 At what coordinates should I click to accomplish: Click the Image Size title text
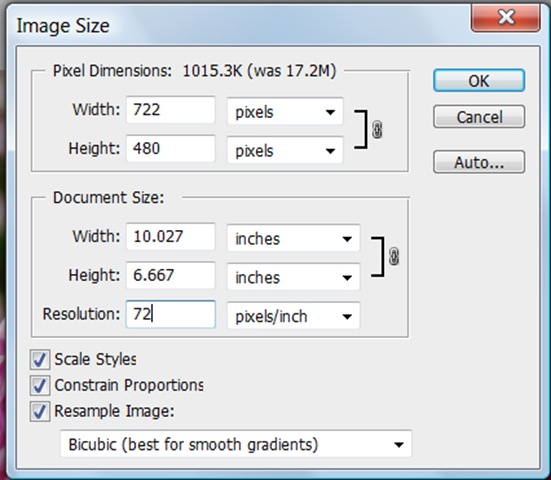[x=63, y=26]
